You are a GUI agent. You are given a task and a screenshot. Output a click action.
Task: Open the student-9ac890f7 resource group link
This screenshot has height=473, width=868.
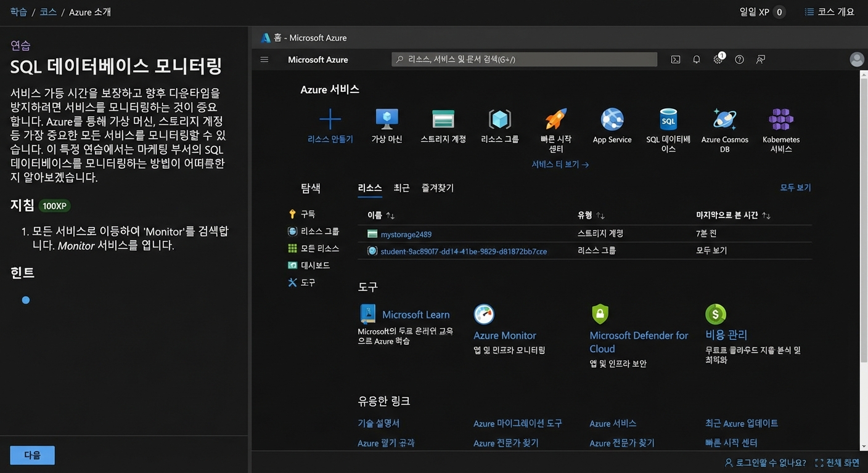(464, 251)
